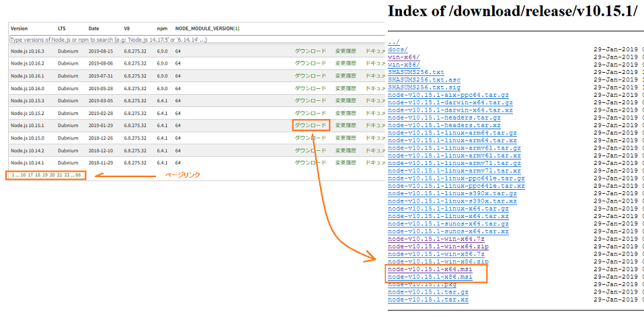Download node-v10.15.1-linux-armv7l.tar.gz

tap(454, 164)
